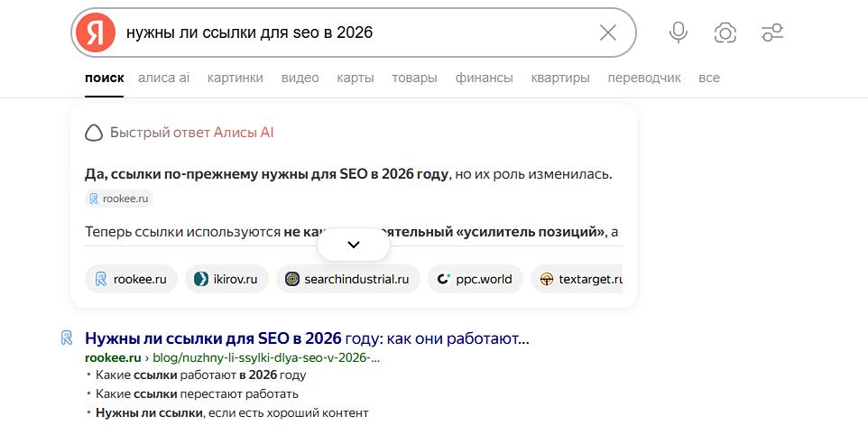This screenshot has width=868, height=435.
Task: Clear the search query with X
Action: pyautogui.click(x=608, y=32)
